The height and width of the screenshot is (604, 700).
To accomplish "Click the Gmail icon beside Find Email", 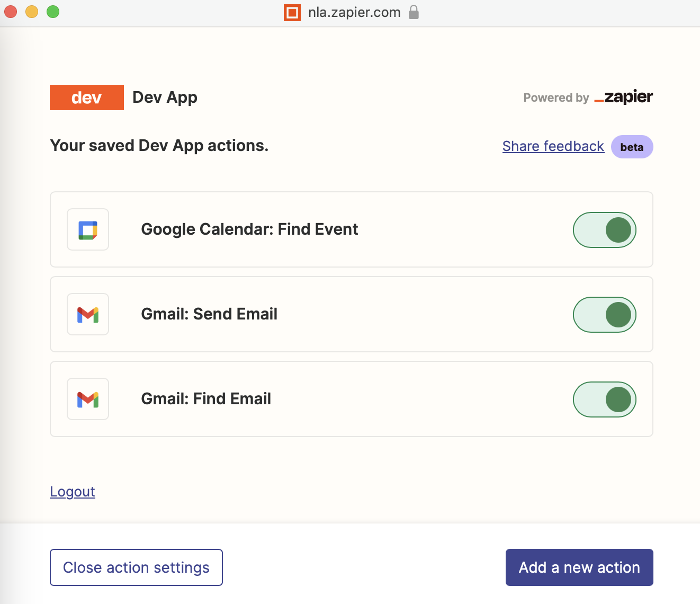I will tap(88, 399).
